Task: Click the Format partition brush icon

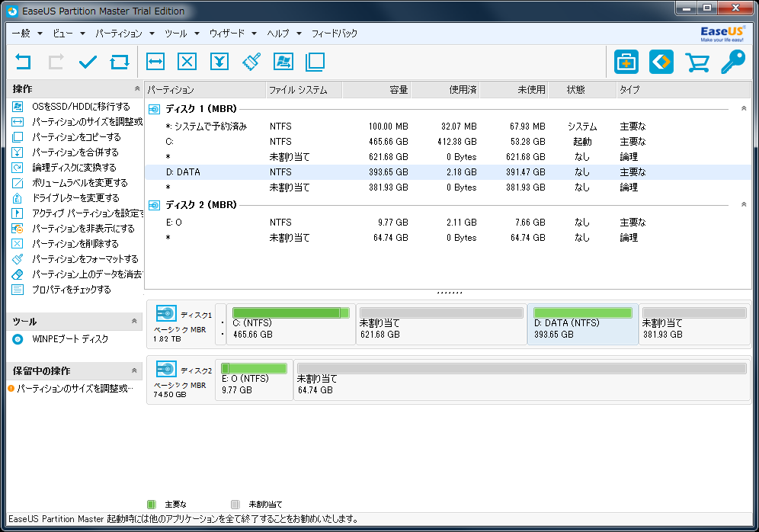Action: point(251,62)
